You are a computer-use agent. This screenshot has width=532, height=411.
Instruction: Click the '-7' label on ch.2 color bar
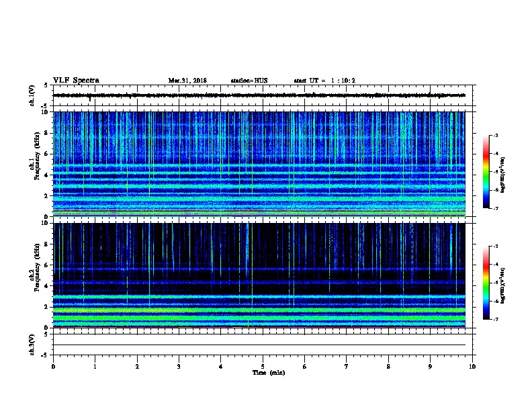pyautogui.click(x=495, y=319)
